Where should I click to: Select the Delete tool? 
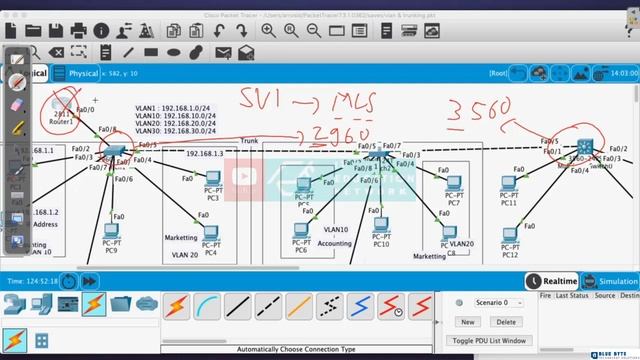click(56, 52)
